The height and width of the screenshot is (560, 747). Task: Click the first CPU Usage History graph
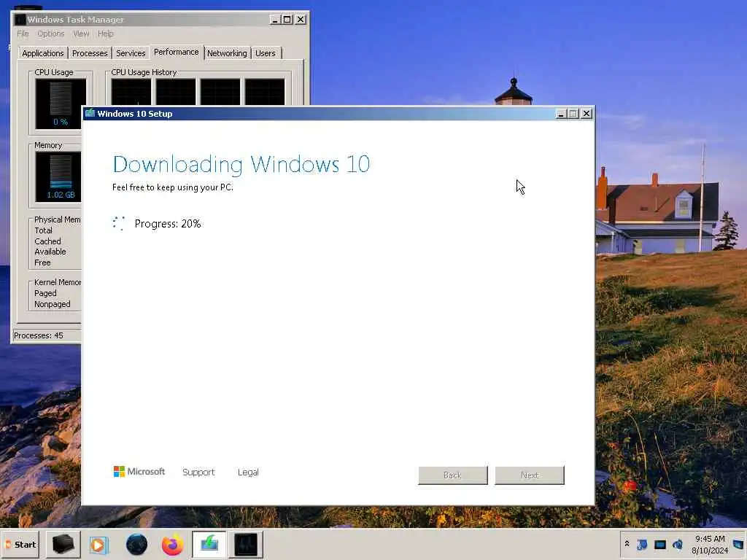[131, 92]
